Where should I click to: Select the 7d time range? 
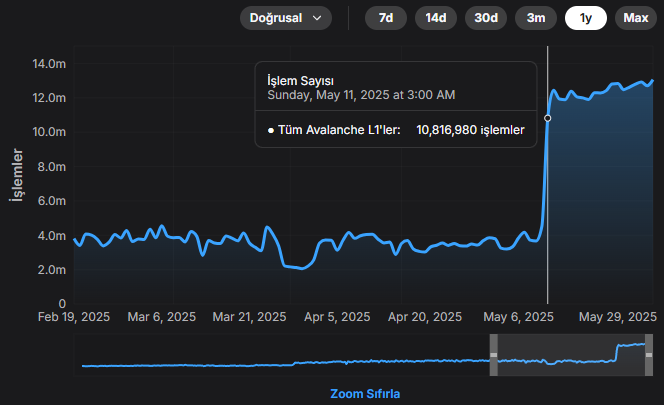tap(386, 18)
